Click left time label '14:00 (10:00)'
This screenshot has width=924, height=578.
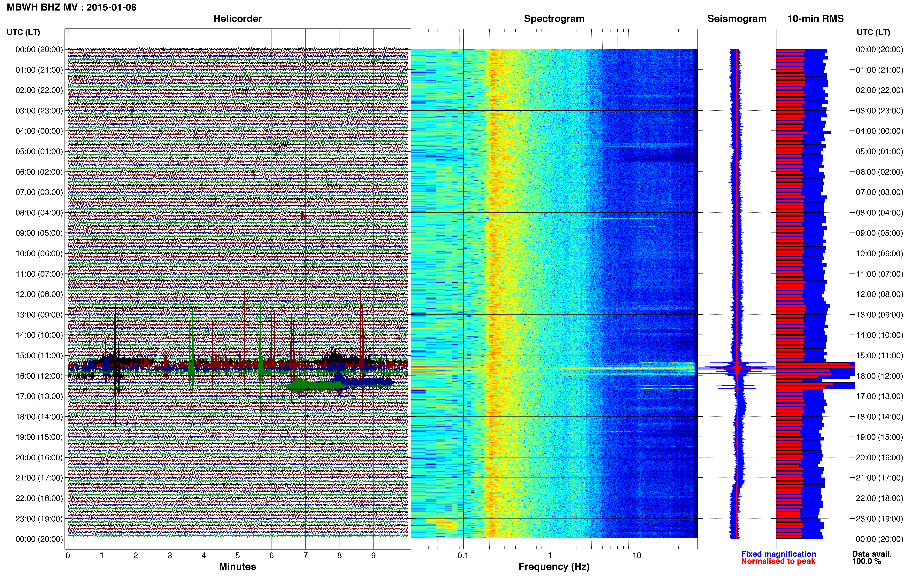39,335
